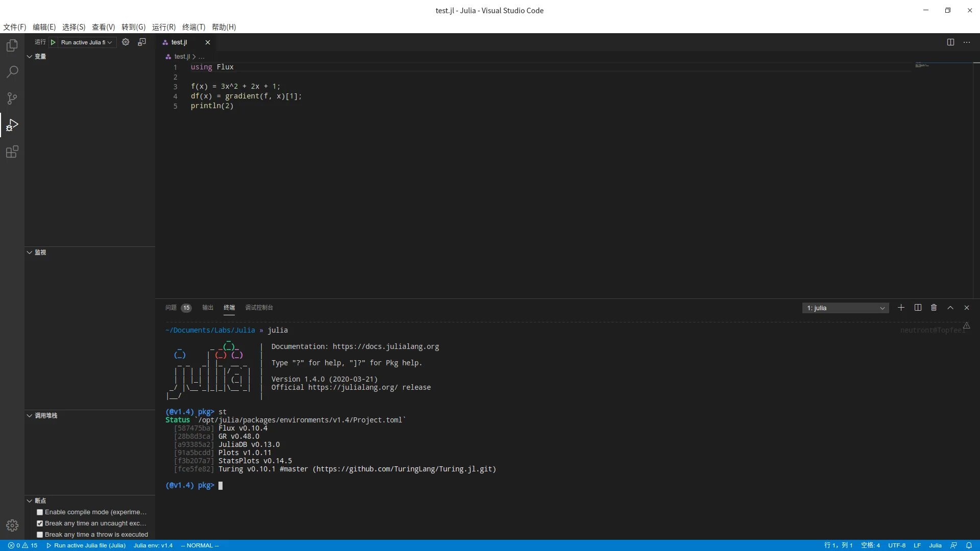Screen dimensions: 980x551
Task: Kill terminal with trash icon
Action: coord(934,308)
